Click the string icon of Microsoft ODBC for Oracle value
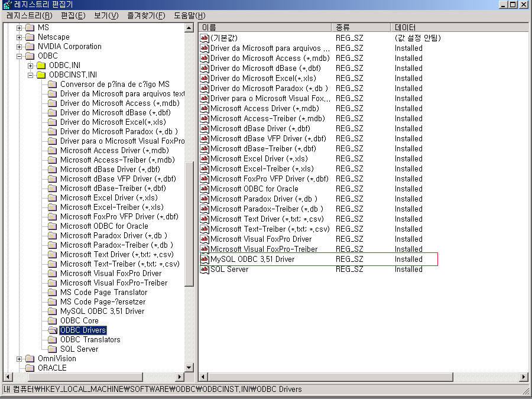532x399 pixels. point(205,189)
